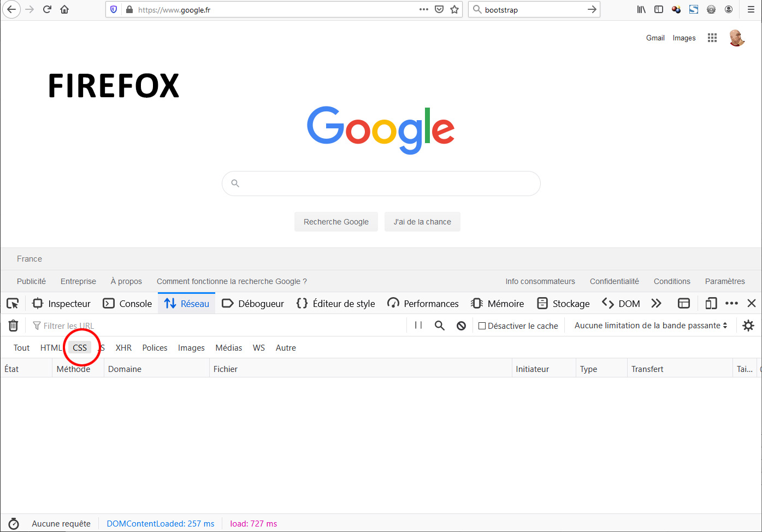Open the Firefox hamburger menu
The image size is (762, 532).
tap(751, 9)
